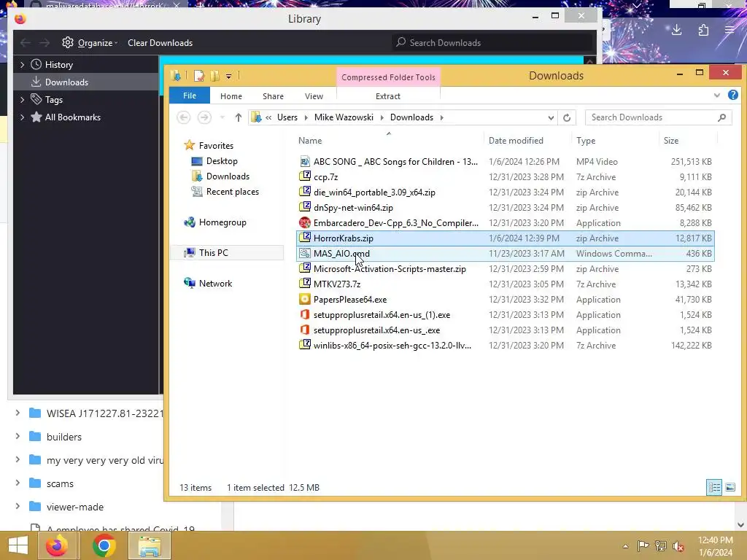The height and width of the screenshot is (560, 747).
Task: Expand the History tree item
Action: coord(22,64)
